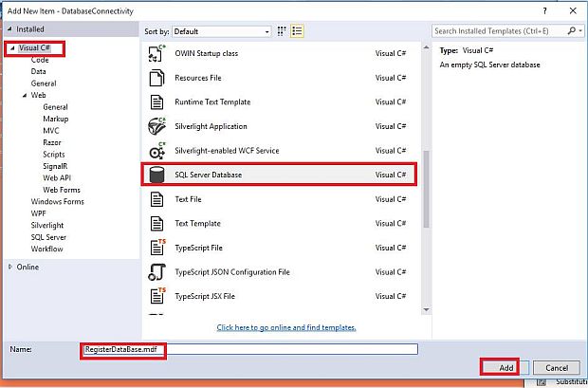Select the Silverlight Application text
The image size is (588, 388).
coord(211,126)
